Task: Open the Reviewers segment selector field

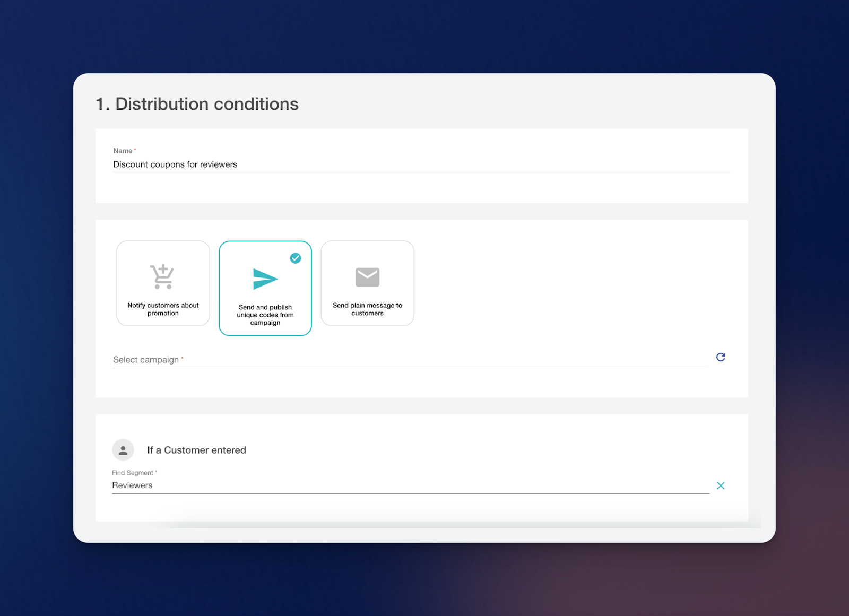Action: [x=409, y=485]
